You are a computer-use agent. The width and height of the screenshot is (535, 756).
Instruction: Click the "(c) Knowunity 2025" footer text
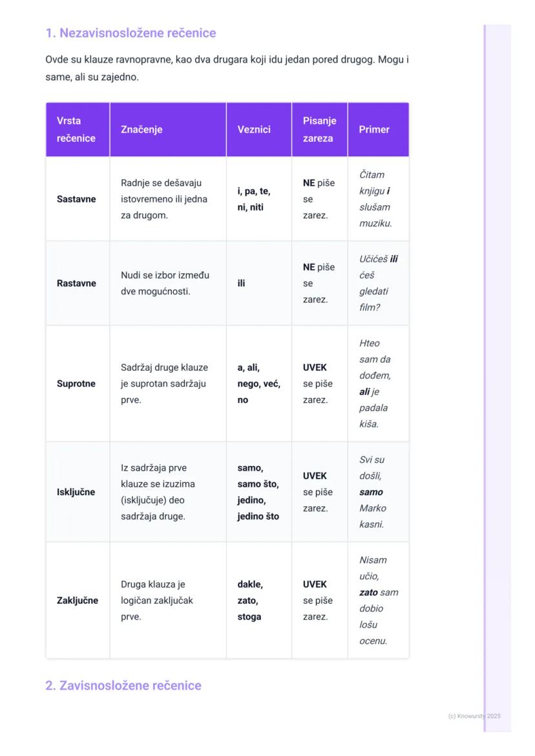click(474, 716)
